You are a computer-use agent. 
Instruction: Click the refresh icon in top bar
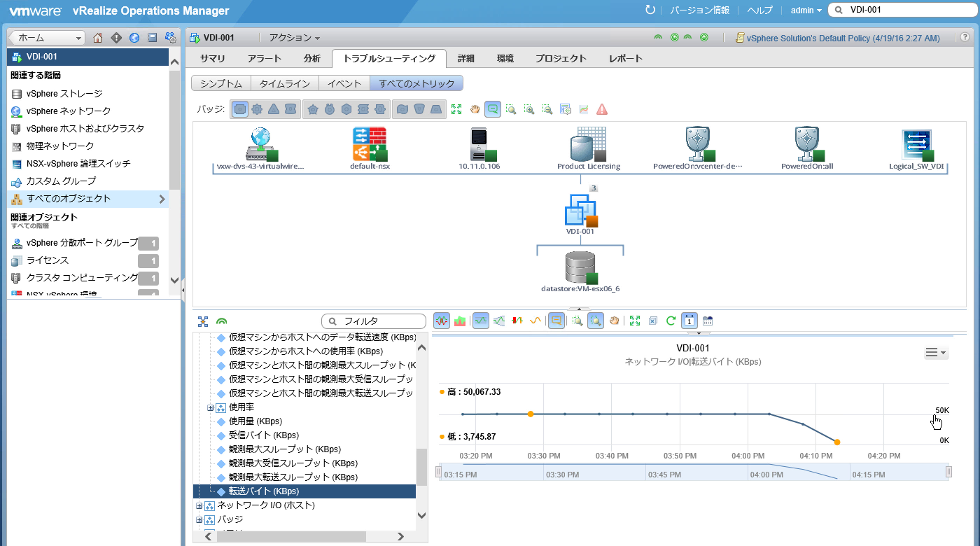[650, 10]
